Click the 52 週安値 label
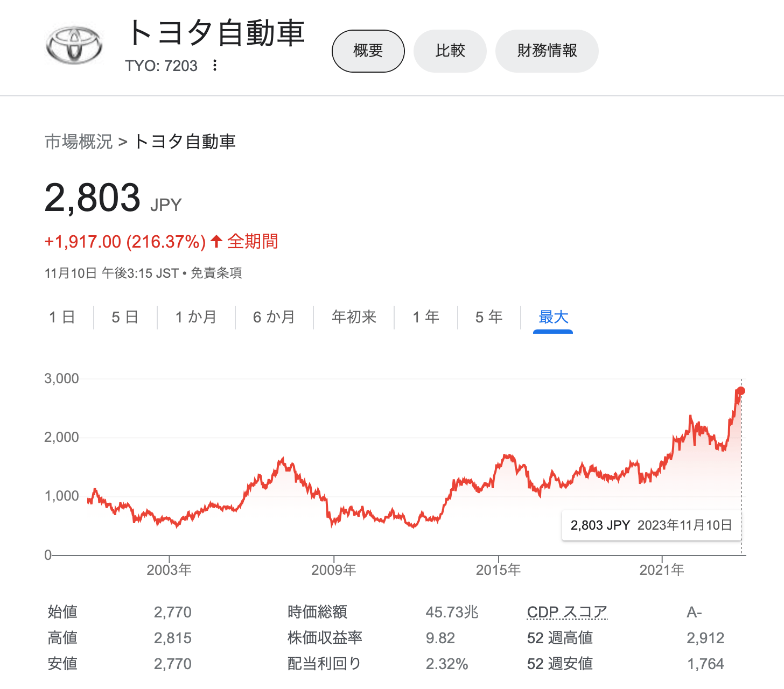The height and width of the screenshot is (689, 784). point(560,664)
